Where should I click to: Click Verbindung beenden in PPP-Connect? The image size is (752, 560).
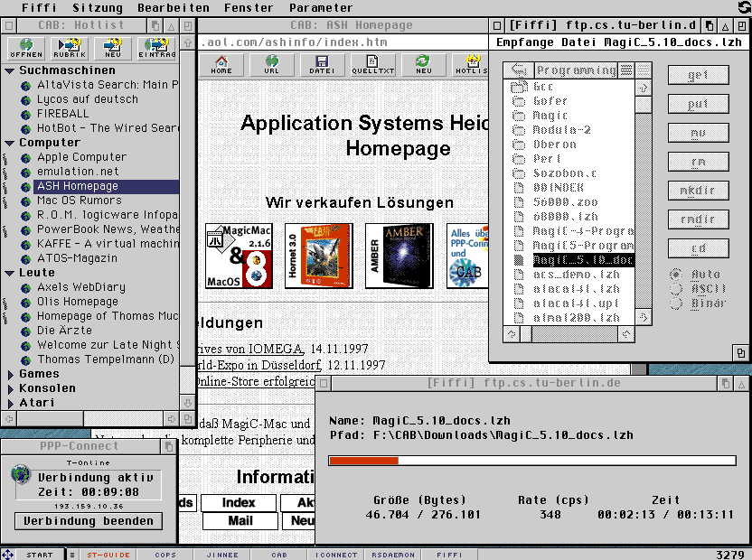(89, 521)
